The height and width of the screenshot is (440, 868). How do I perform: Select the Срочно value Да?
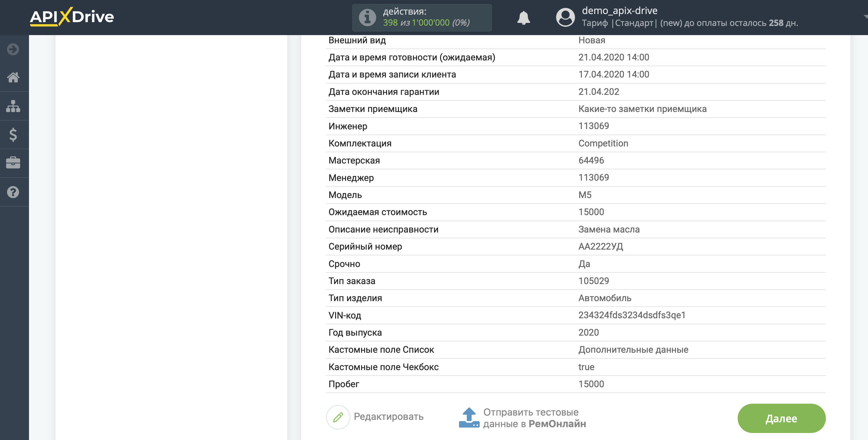pos(584,264)
